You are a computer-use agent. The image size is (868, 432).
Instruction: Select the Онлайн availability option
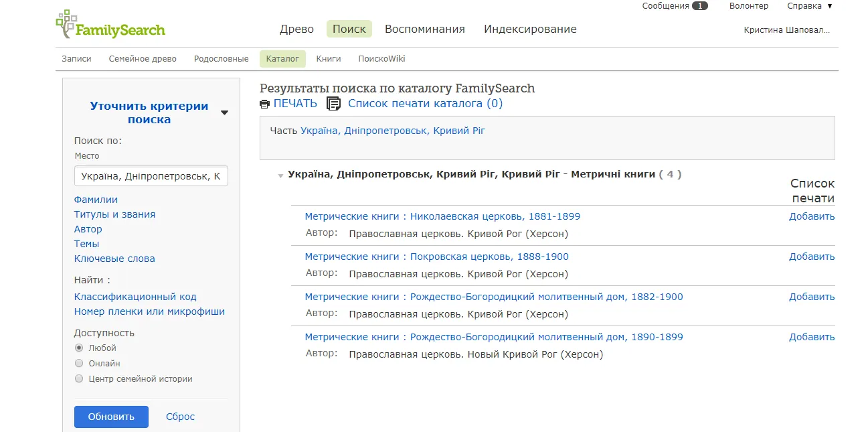[x=79, y=363]
